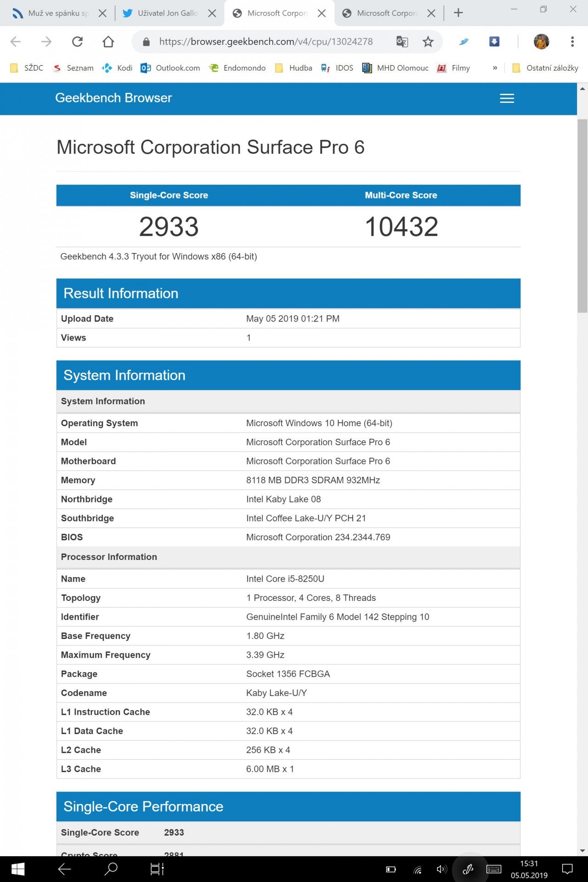The width and height of the screenshot is (588, 882).
Task: Open the volume control tray icon
Action: [x=441, y=869]
